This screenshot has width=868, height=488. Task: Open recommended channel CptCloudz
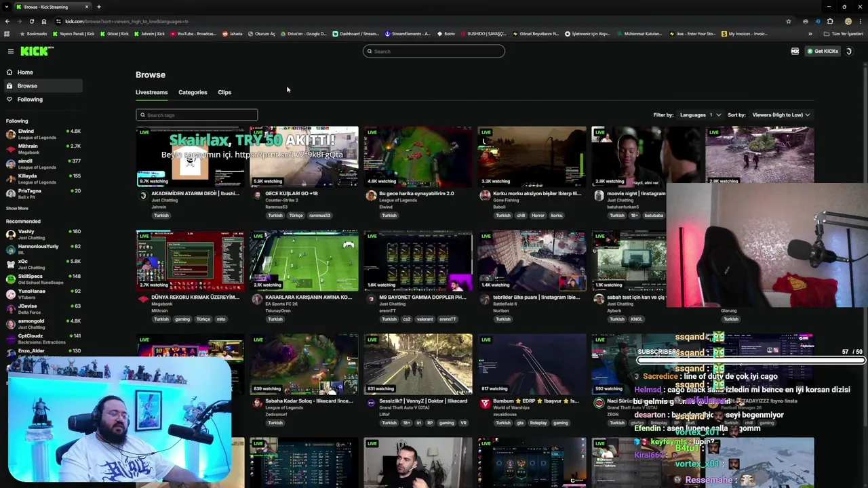tap(42, 339)
